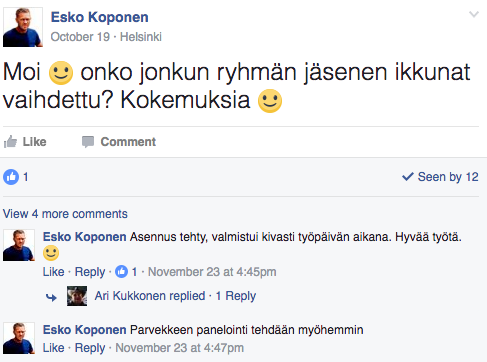This screenshot has width=487, height=362.
Task: Open Esko Koponen's avatar on last comment
Action: tap(19, 338)
